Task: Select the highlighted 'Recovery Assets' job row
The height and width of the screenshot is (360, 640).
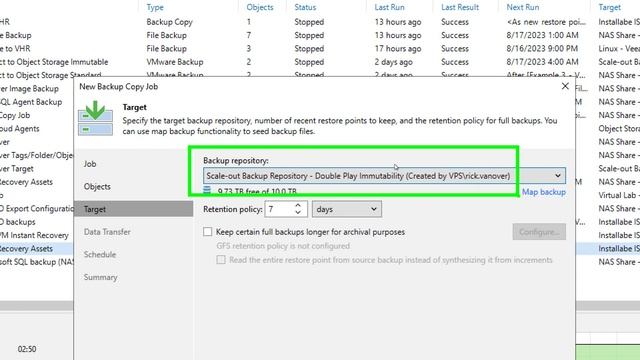Action: click(26, 249)
